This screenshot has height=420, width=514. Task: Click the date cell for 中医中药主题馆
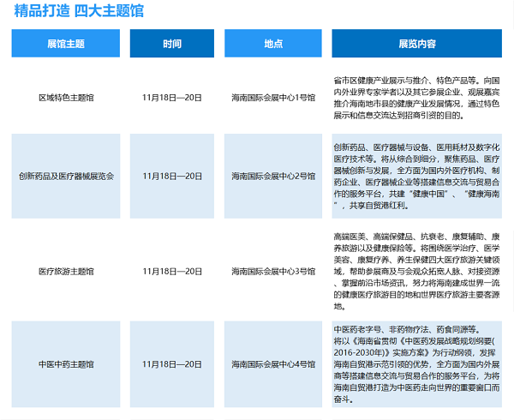tap(172, 364)
